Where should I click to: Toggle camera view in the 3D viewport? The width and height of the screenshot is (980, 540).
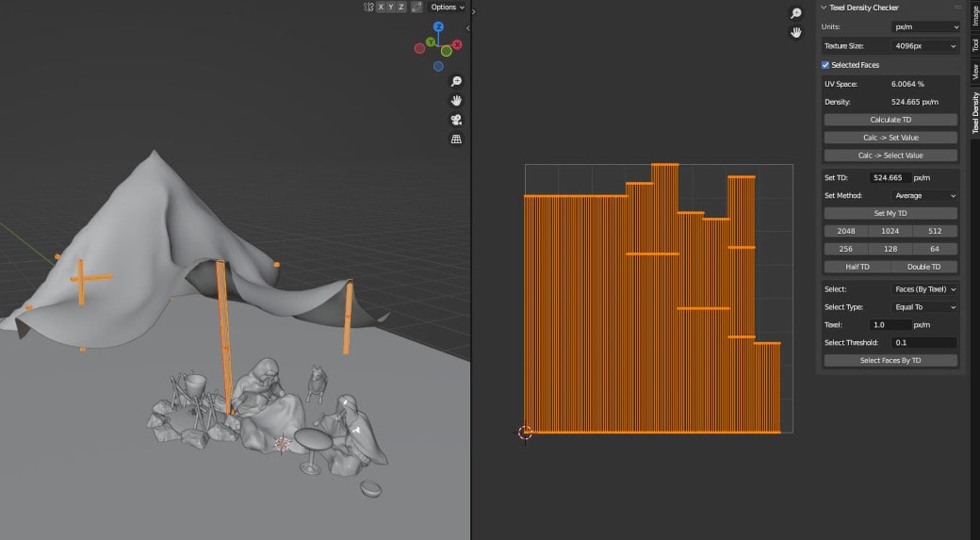click(456, 120)
